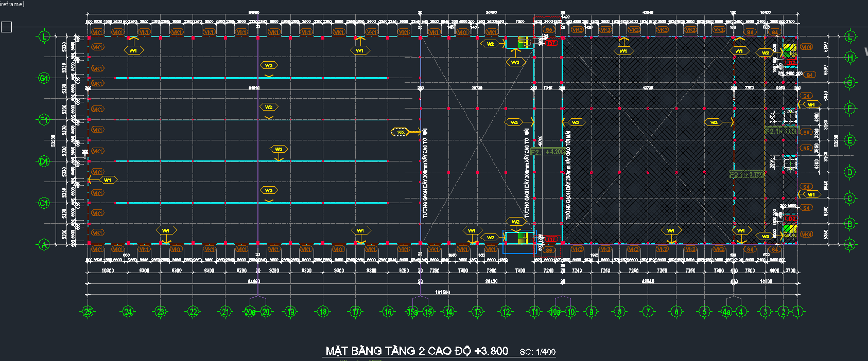Select the S6 orange tag
Image resolution: width=868 pixels, height=361 pixels.
coord(806,132)
